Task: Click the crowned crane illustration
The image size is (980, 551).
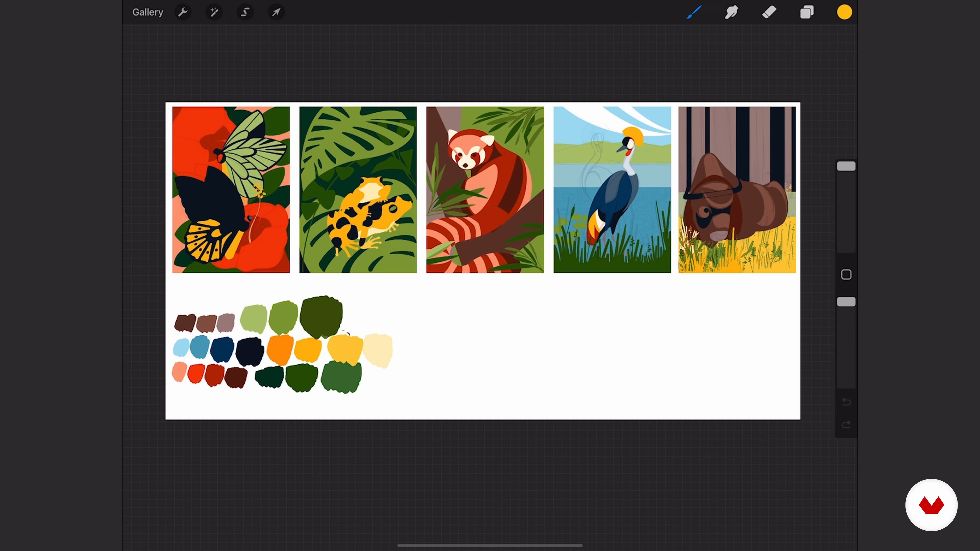Action: pos(612,189)
